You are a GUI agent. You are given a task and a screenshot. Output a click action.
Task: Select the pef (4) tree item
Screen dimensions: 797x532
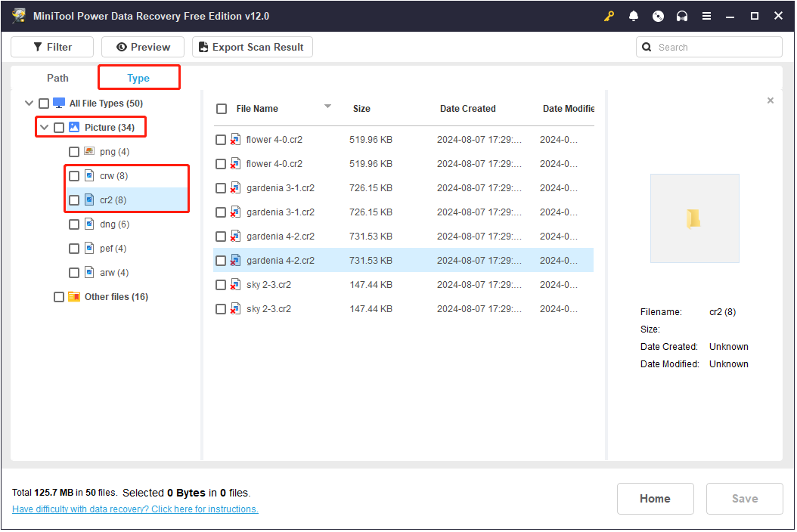point(113,248)
